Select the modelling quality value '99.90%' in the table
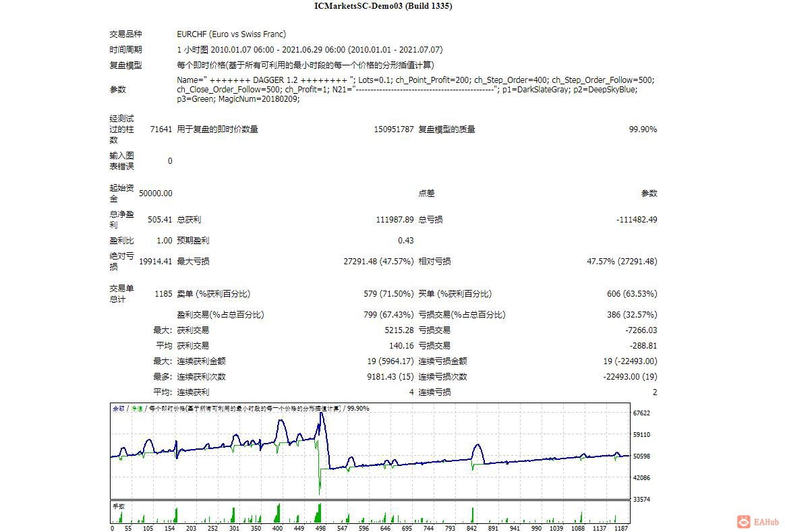The height and width of the screenshot is (532, 785). click(643, 129)
